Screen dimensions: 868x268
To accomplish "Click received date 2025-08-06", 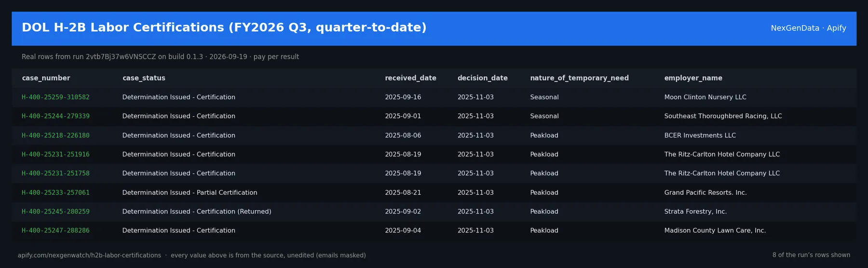I will (x=403, y=135).
